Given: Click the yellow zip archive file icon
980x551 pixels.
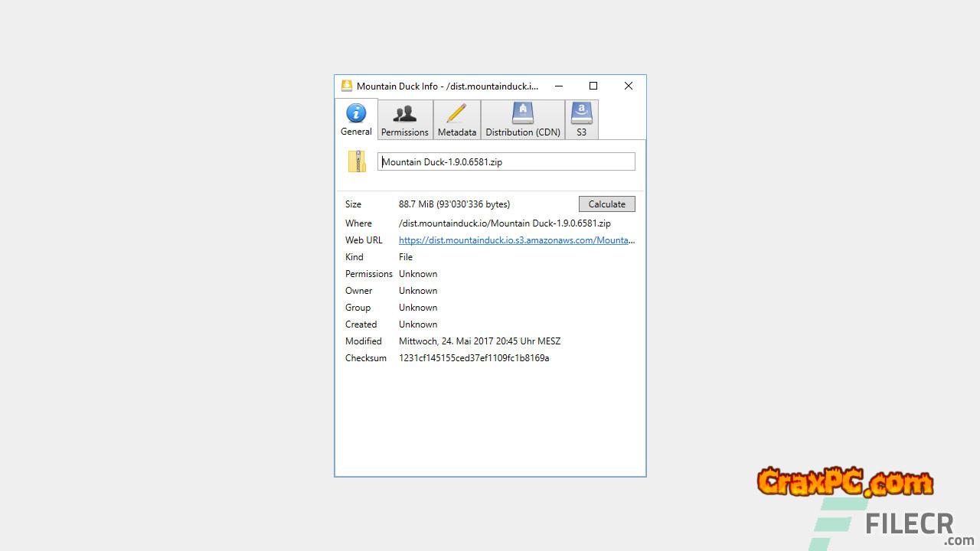Looking at the screenshot, I should (357, 161).
